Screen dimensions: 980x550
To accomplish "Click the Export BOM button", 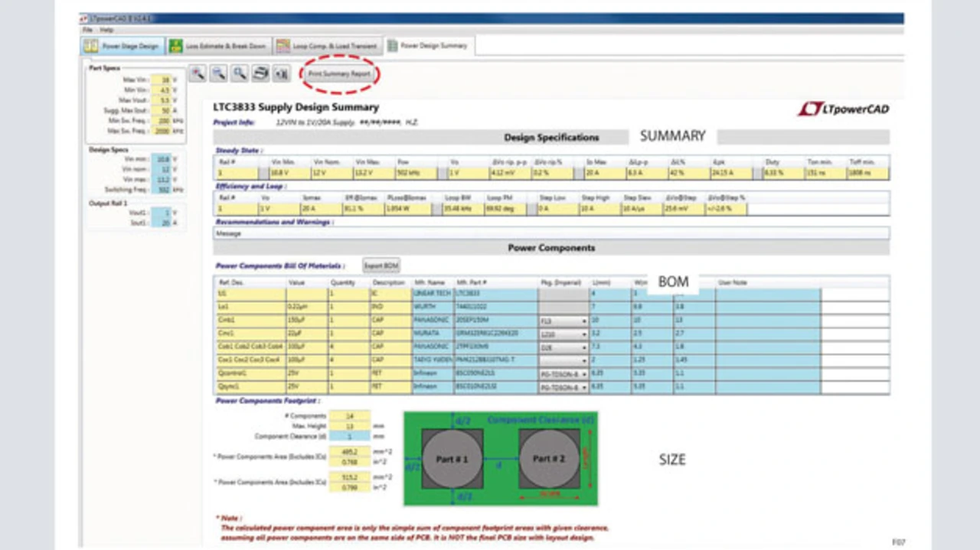I will click(381, 265).
